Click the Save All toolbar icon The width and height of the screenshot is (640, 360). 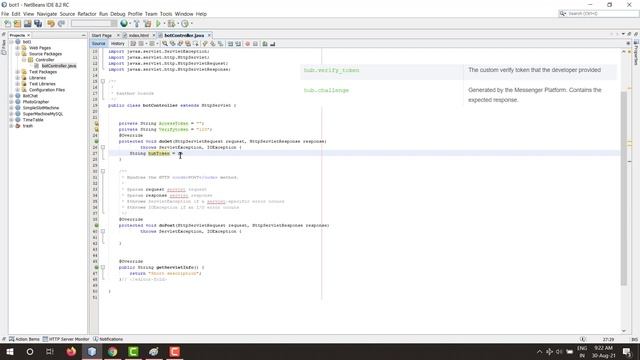point(38,24)
